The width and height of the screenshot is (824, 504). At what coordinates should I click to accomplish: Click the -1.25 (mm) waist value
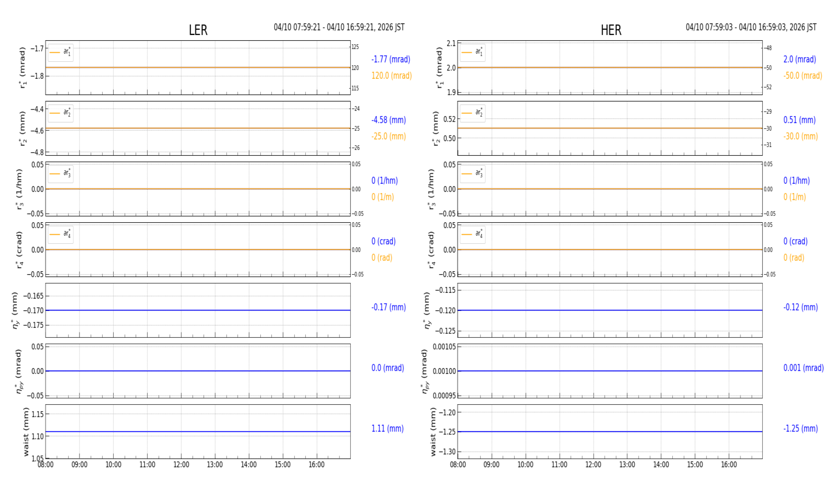(801, 429)
